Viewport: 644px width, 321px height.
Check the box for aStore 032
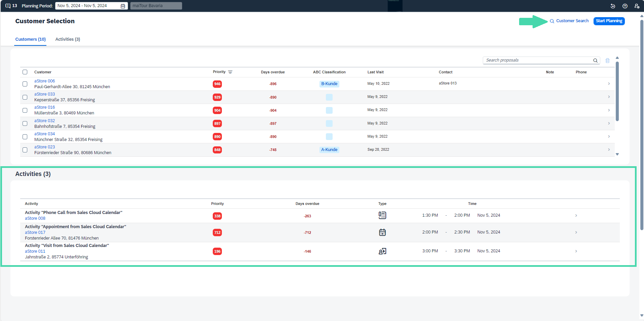[x=25, y=123]
